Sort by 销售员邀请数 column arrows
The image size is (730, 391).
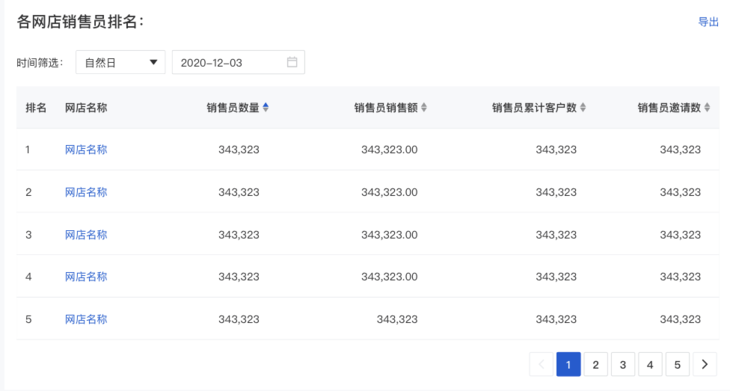pyautogui.click(x=707, y=108)
